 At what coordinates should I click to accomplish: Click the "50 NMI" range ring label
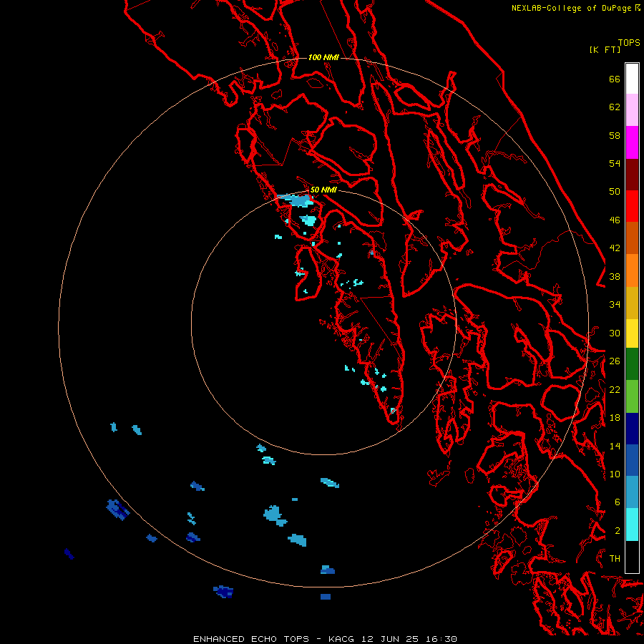pos(323,190)
